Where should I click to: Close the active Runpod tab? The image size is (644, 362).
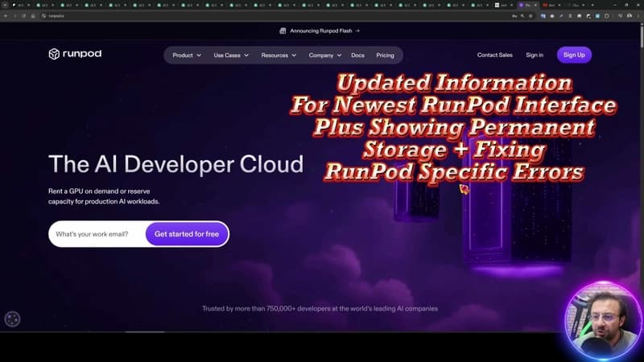(x=535, y=5)
